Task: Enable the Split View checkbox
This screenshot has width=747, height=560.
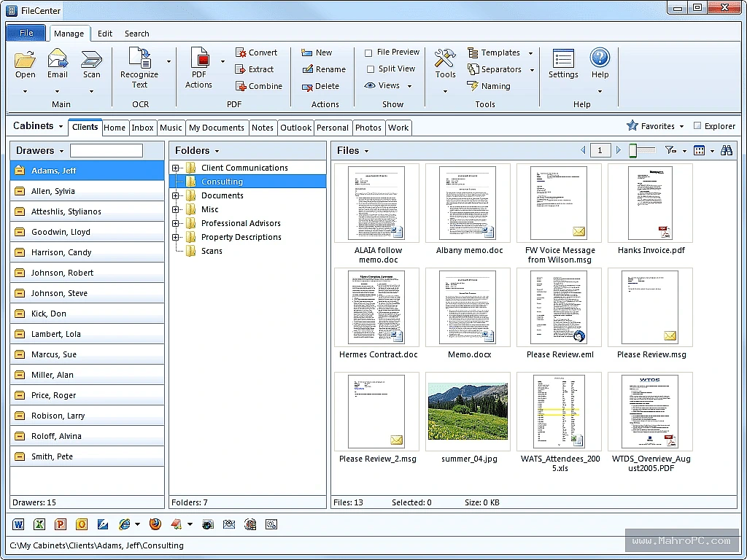Action: (370, 69)
